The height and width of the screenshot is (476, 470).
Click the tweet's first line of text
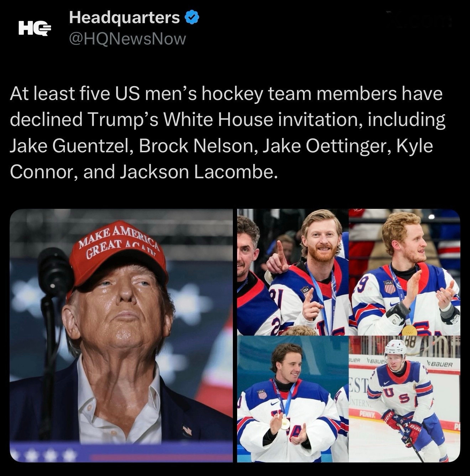pyautogui.click(x=226, y=94)
